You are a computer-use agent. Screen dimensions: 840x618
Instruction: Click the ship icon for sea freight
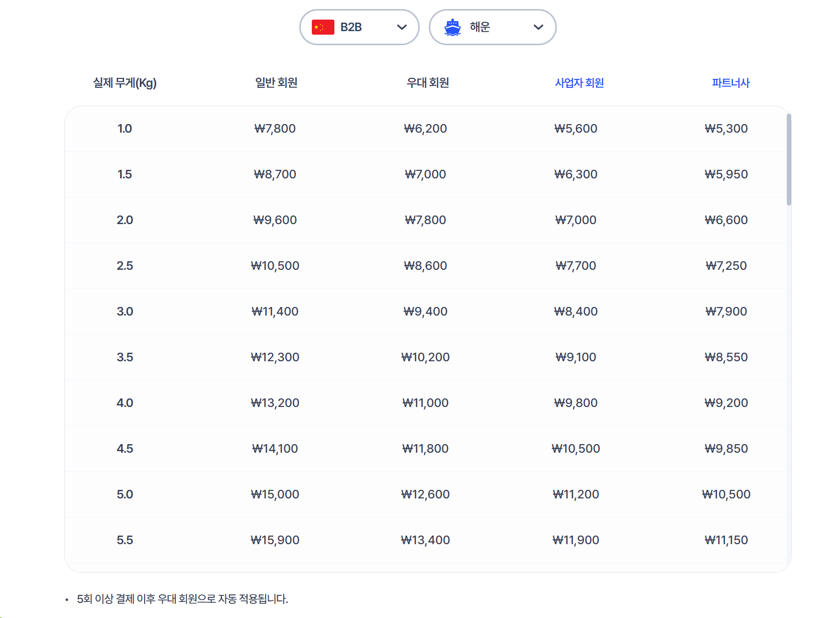click(452, 27)
